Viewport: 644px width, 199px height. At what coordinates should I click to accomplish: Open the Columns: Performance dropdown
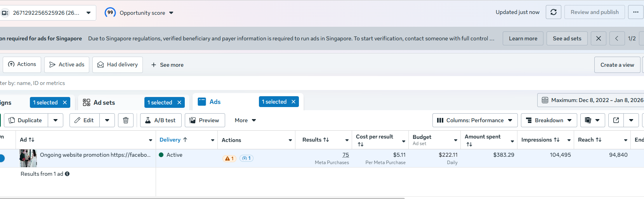point(475,120)
